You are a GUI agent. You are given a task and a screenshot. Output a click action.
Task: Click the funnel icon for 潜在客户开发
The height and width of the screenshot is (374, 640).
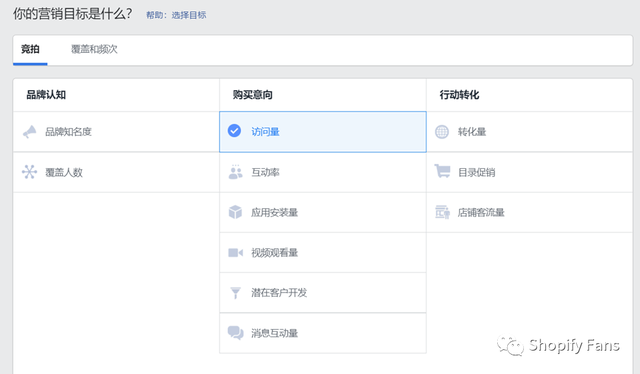(x=235, y=293)
